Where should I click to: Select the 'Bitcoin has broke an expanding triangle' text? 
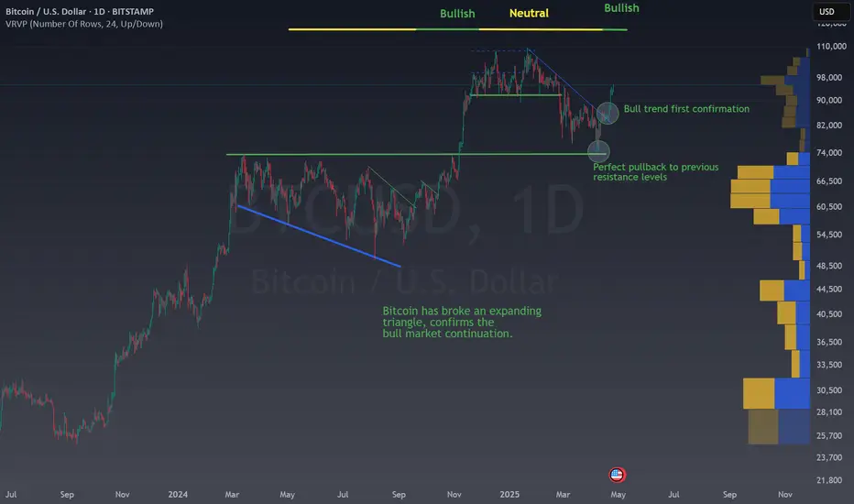pyautogui.click(x=462, y=322)
